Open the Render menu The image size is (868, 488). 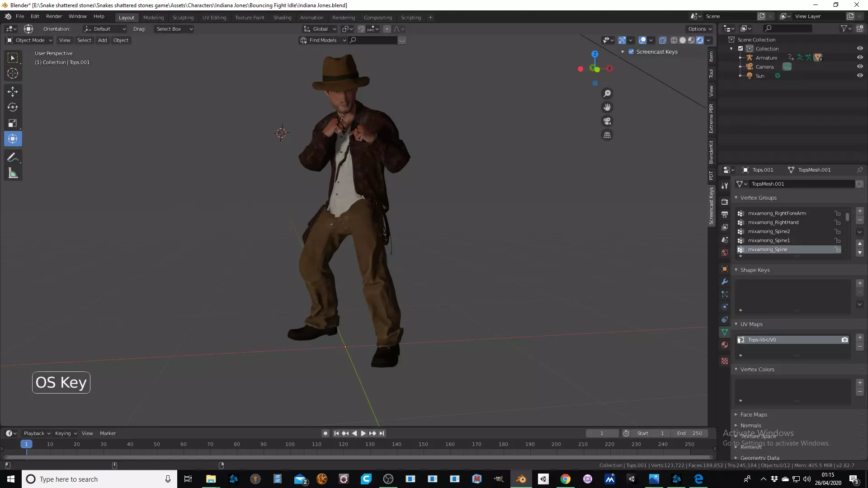coord(54,16)
